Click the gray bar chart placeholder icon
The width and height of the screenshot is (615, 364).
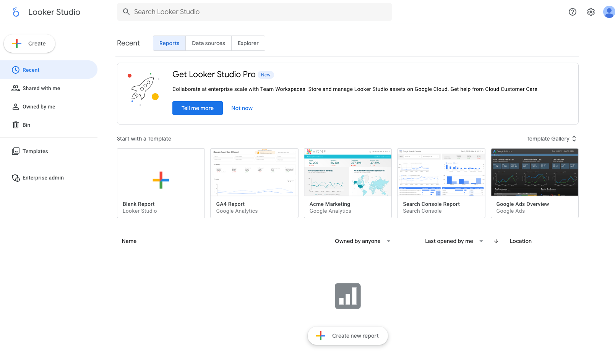348,296
